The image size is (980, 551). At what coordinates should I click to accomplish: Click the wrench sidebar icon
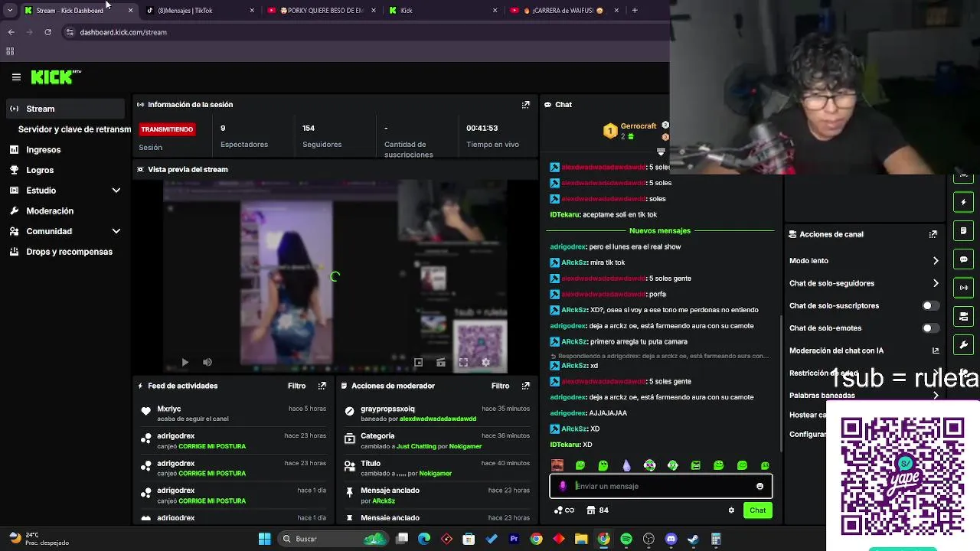click(963, 344)
